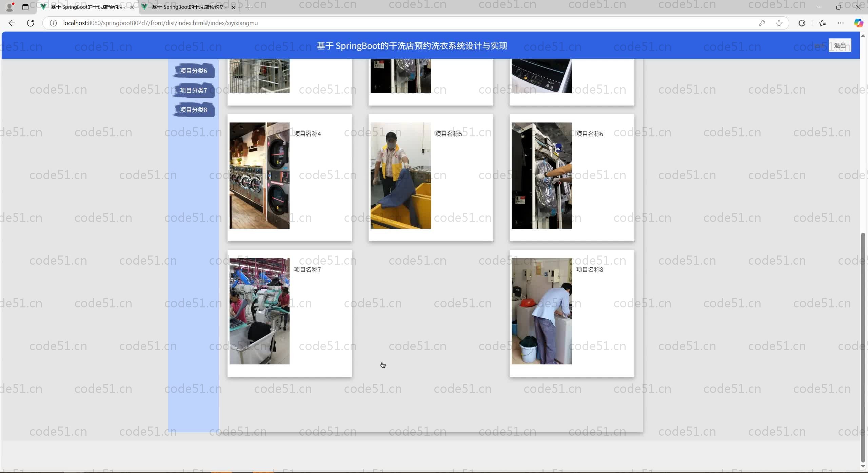The image size is (868, 473).
Task: Close the first SpringBoot tab
Action: 132,7
